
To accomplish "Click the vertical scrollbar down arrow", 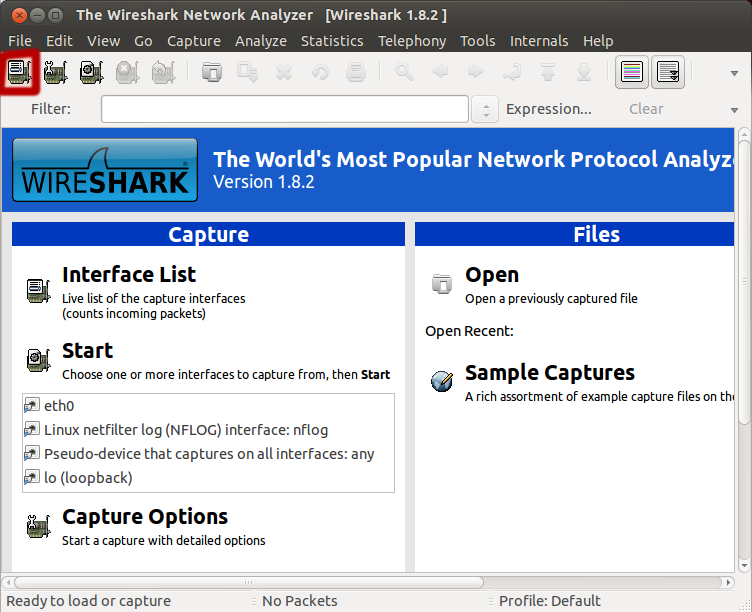I will point(744,566).
